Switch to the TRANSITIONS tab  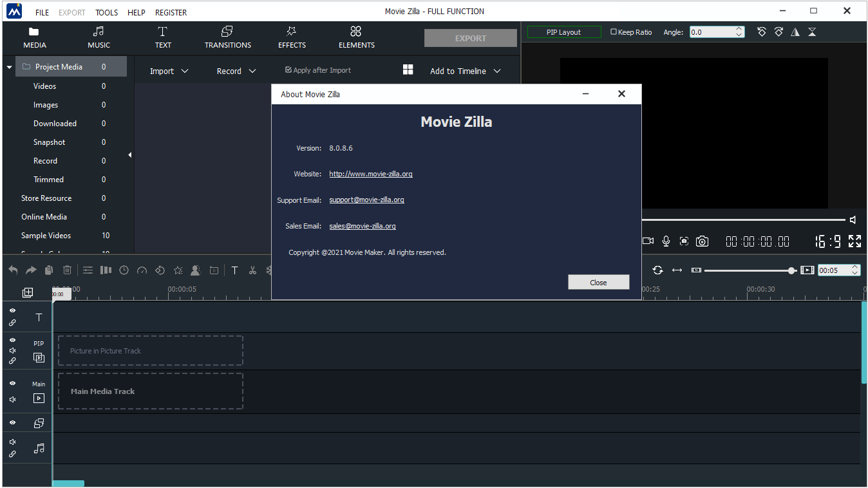228,38
